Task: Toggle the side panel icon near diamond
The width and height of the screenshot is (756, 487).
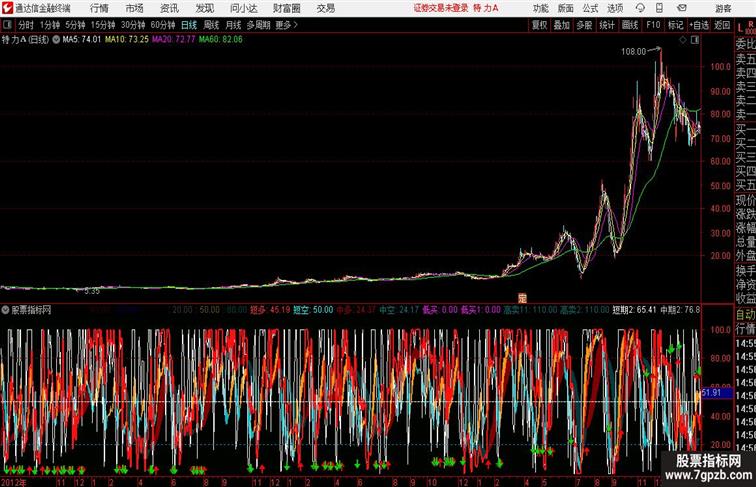Action: [x=695, y=40]
